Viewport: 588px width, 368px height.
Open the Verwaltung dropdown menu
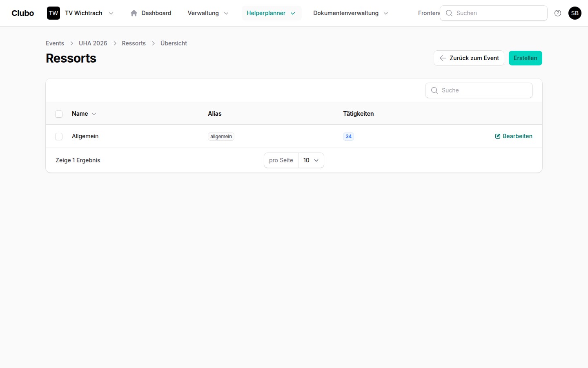pos(208,13)
